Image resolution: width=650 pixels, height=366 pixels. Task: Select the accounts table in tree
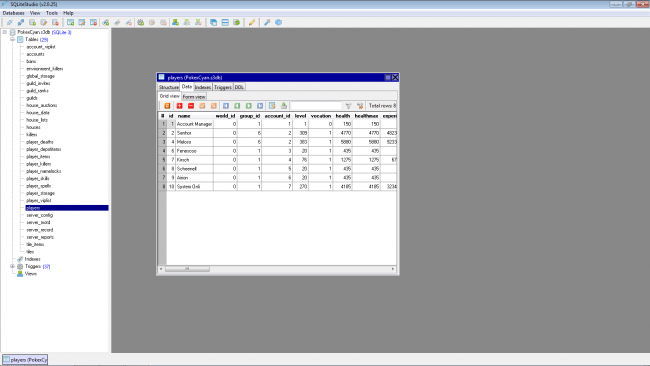click(x=35, y=54)
